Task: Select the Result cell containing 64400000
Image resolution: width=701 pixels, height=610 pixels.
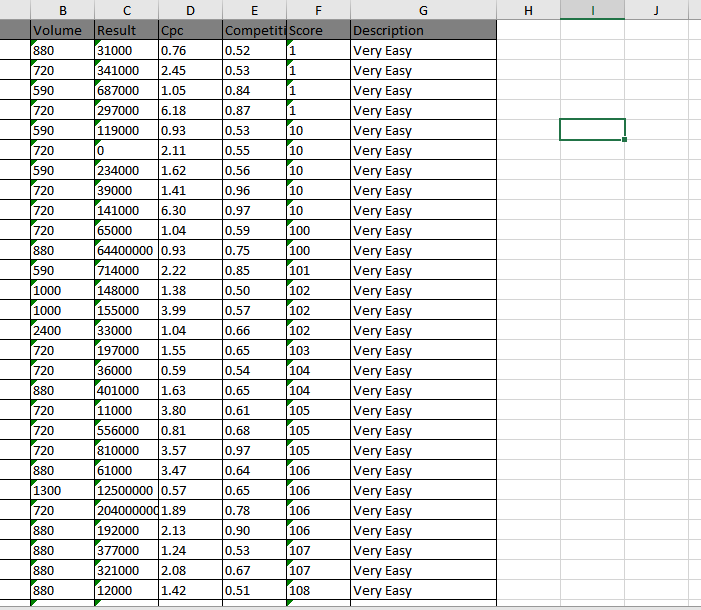Action: (125, 250)
